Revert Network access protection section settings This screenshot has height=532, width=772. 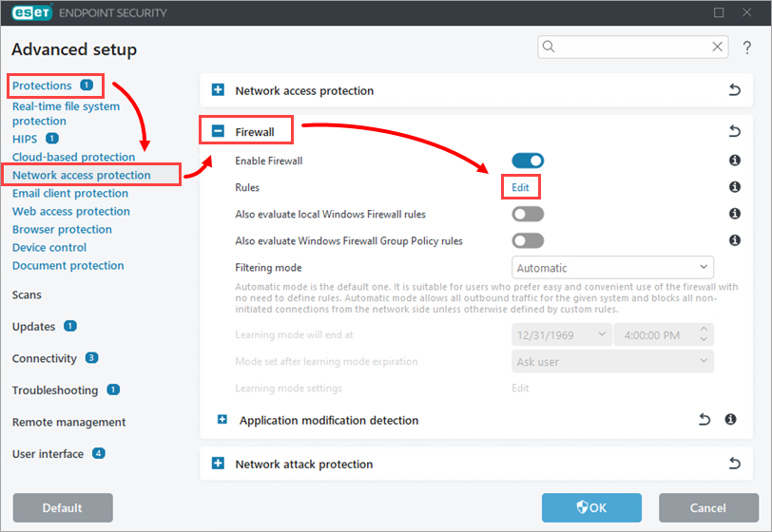point(734,91)
